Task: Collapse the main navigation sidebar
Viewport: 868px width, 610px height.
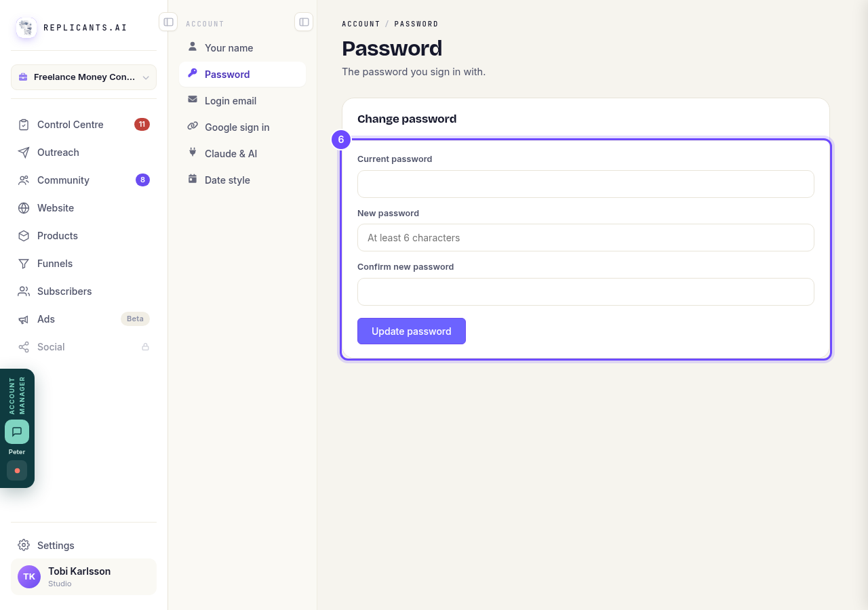Action: (168, 22)
